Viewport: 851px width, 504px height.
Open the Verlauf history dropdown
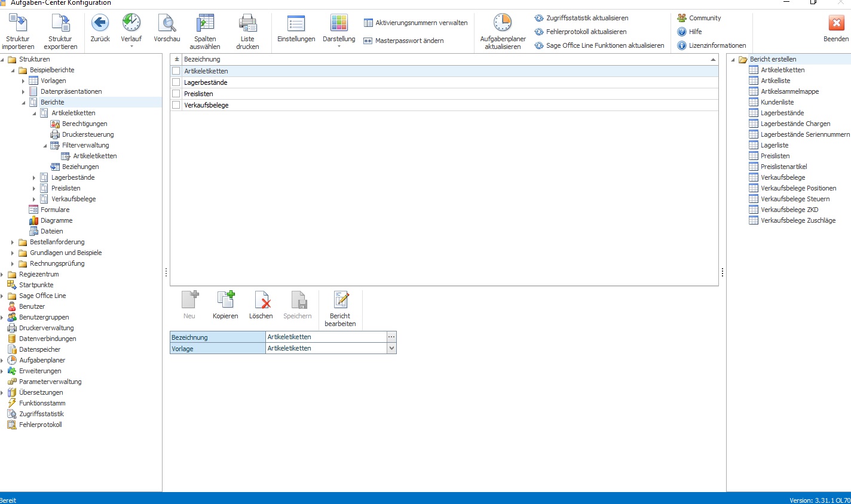pos(131,46)
